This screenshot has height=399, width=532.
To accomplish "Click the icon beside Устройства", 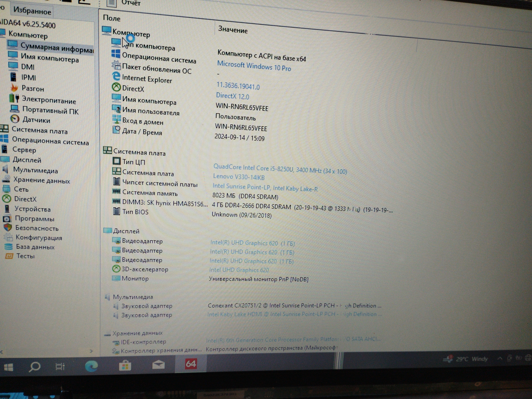I will click(x=7, y=208).
